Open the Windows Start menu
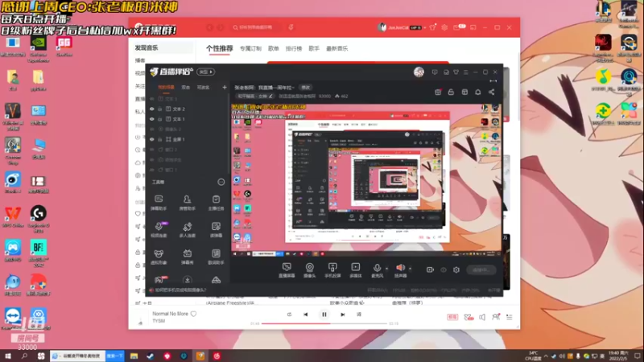The image size is (644, 362). [8, 356]
